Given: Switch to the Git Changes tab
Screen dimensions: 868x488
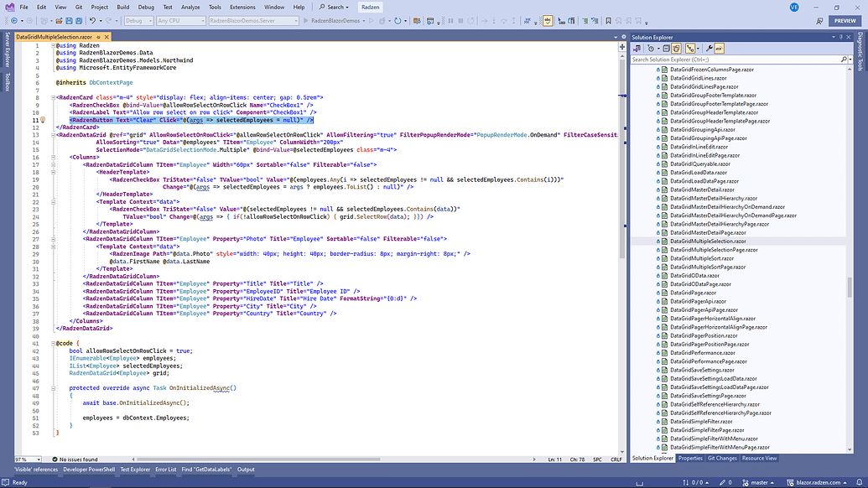Looking at the screenshot, I should coord(721,458).
